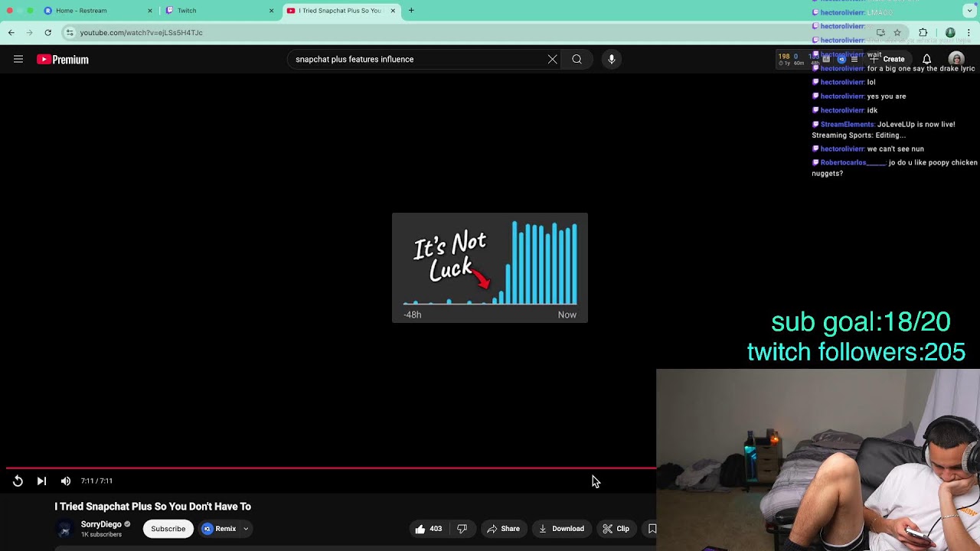
Task: Click the Remix button
Action: [x=219, y=528]
